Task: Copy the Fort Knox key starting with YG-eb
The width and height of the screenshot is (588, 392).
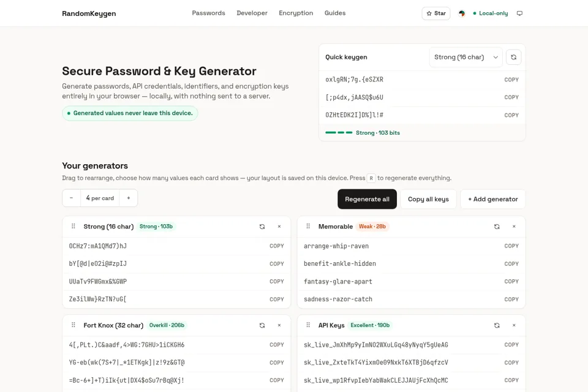Action: pos(276,363)
